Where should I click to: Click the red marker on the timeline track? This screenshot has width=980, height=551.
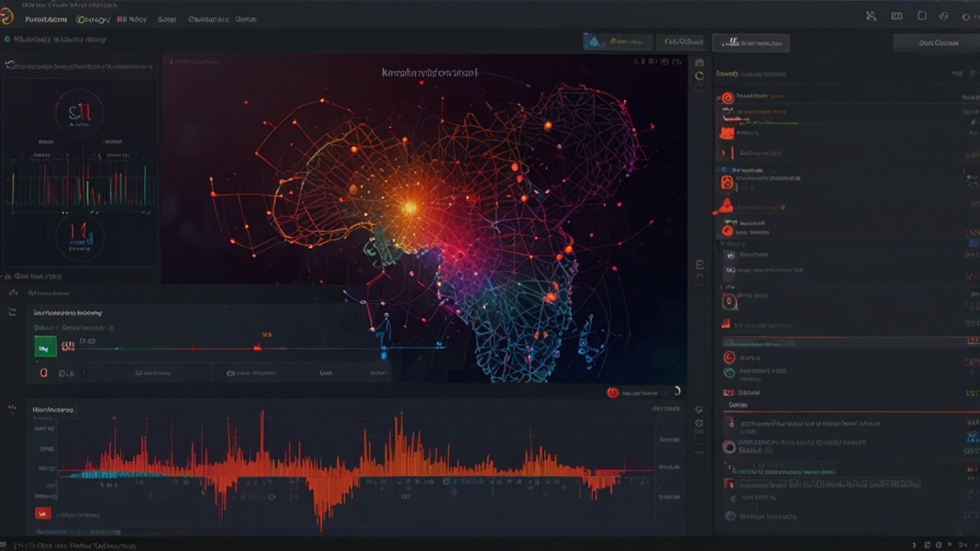257,347
